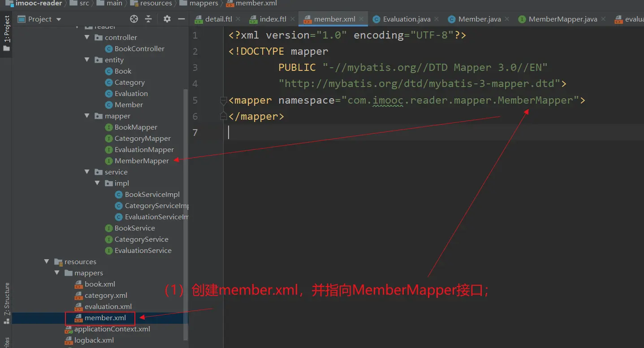644x348 pixels.
Task: Select MemberMapper interface in the tree
Action: point(142,161)
